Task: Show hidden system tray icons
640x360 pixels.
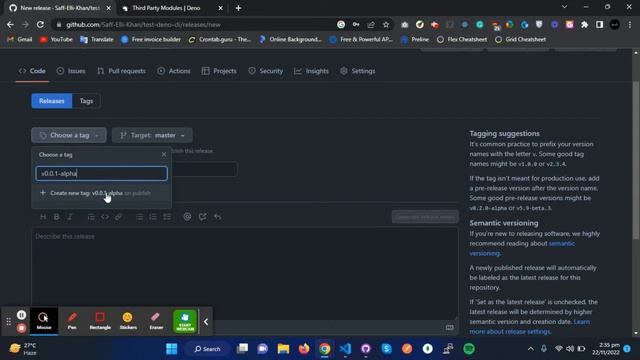Action: click(x=531, y=349)
